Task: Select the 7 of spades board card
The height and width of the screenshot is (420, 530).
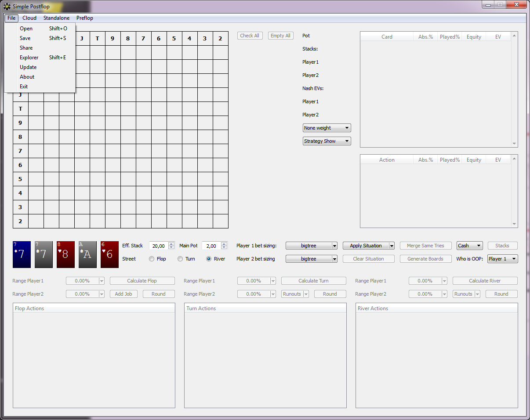Action: coord(44,254)
